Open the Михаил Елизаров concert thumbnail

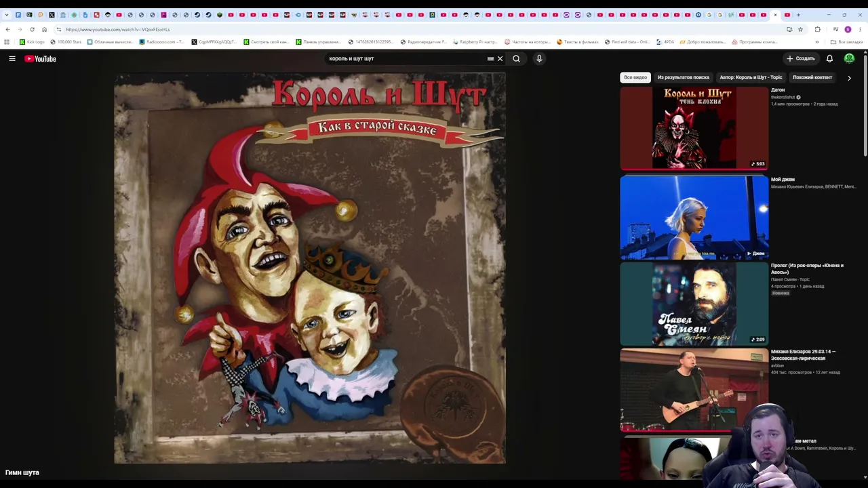point(694,390)
